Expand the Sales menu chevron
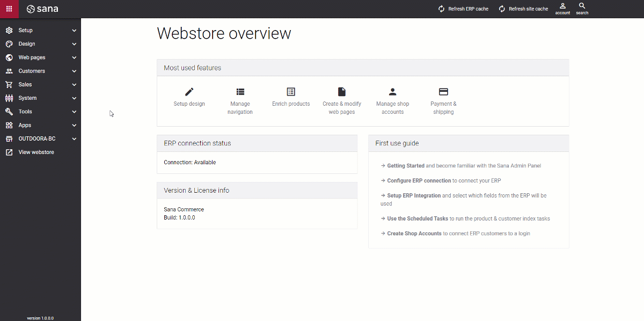The height and width of the screenshot is (321, 644). [74, 85]
